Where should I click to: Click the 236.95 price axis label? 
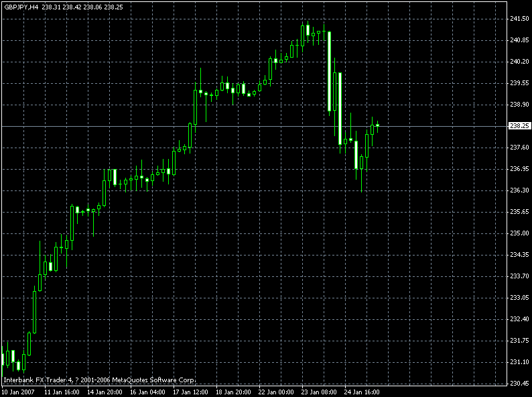click(x=519, y=169)
